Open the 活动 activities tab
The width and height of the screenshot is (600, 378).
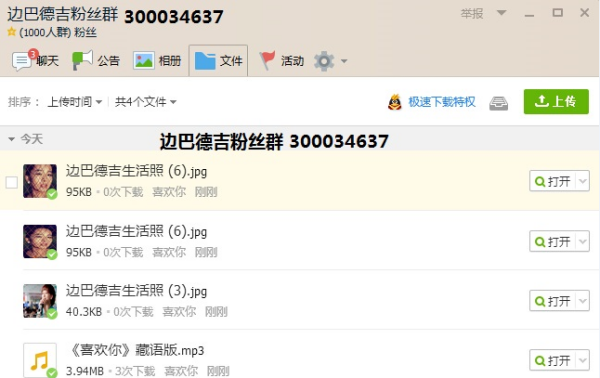[x=282, y=60]
